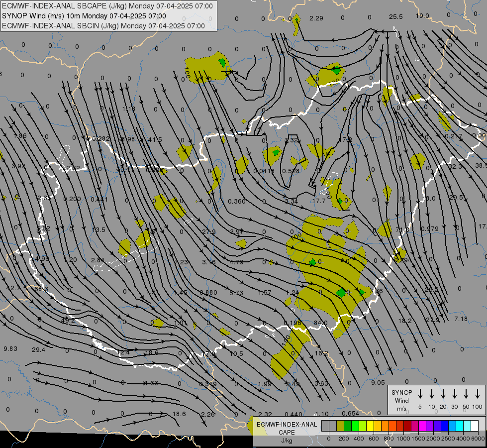Viewport: 487px width, 448px height.
Task: Click the 84.0 value on map
Action: pyautogui.click(x=320, y=323)
